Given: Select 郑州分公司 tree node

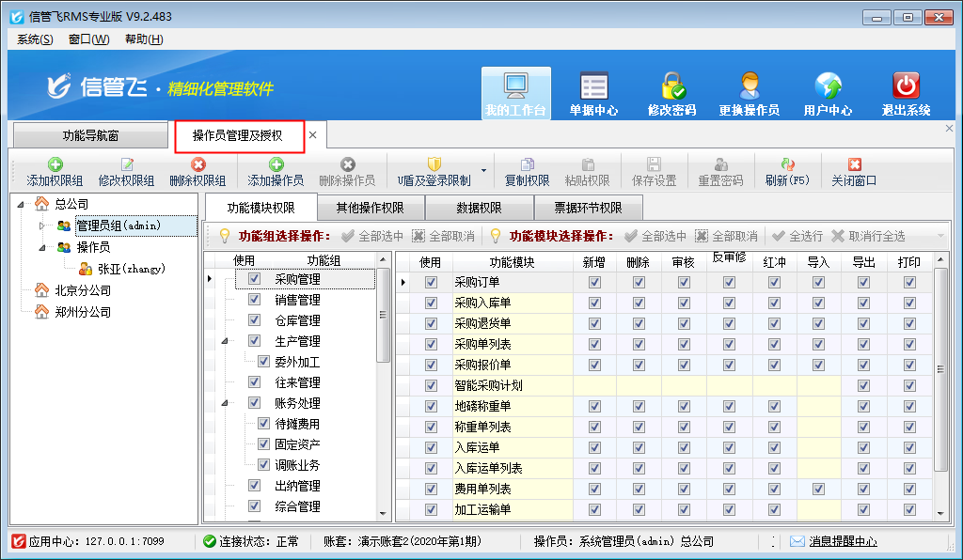Looking at the screenshot, I should (83, 312).
